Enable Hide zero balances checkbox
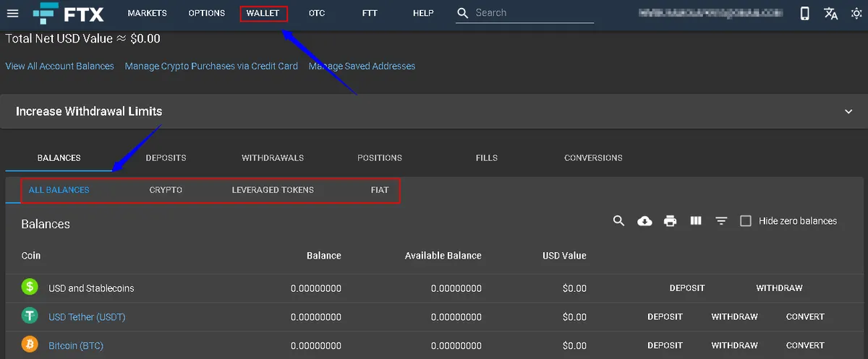The image size is (868, 359). [x=746, y=221]
